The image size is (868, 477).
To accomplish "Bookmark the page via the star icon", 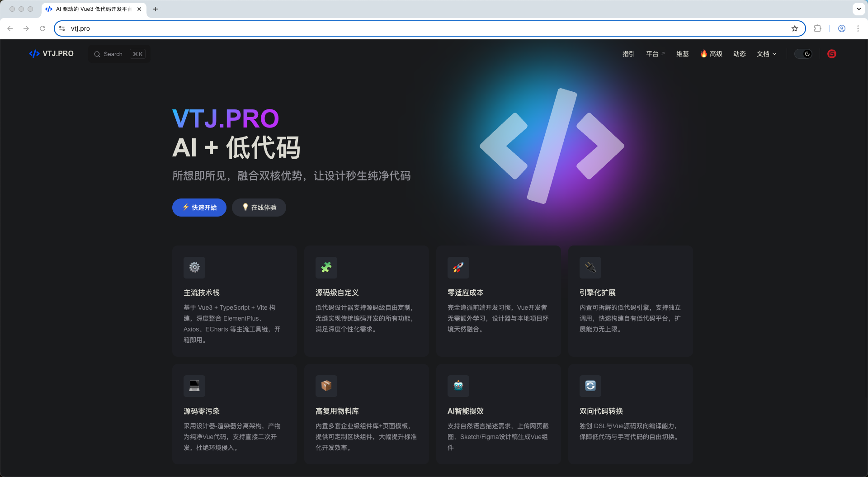I will (795, 28).
